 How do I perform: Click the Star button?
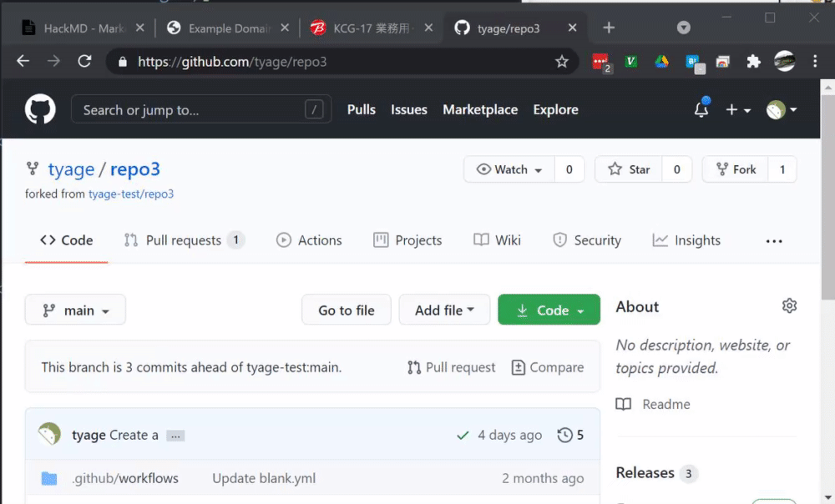629,169
